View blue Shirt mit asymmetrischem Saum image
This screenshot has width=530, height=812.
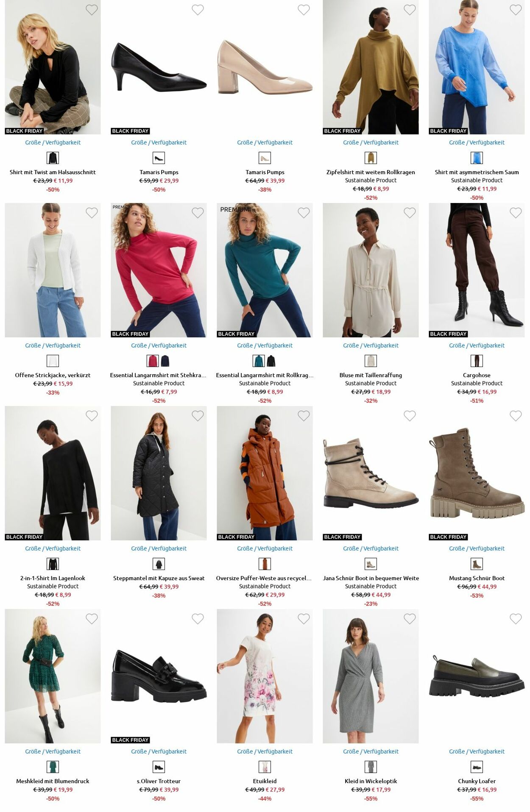pos(477,67)
